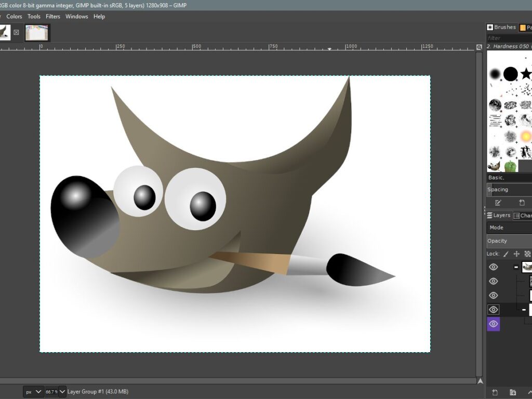Click Wilber's black nose on the canvas
The width and height of the screenshot is (532, 399).
click(85, 216)
